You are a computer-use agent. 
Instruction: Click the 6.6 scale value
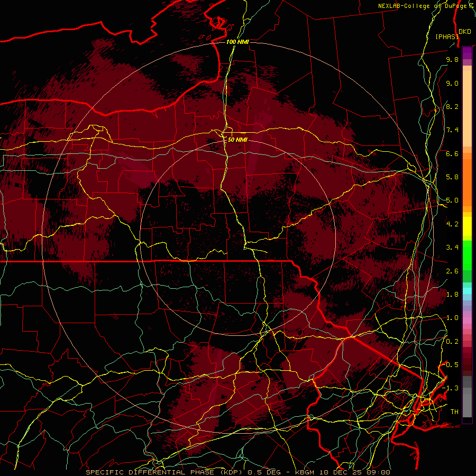(x=452, y=153)
